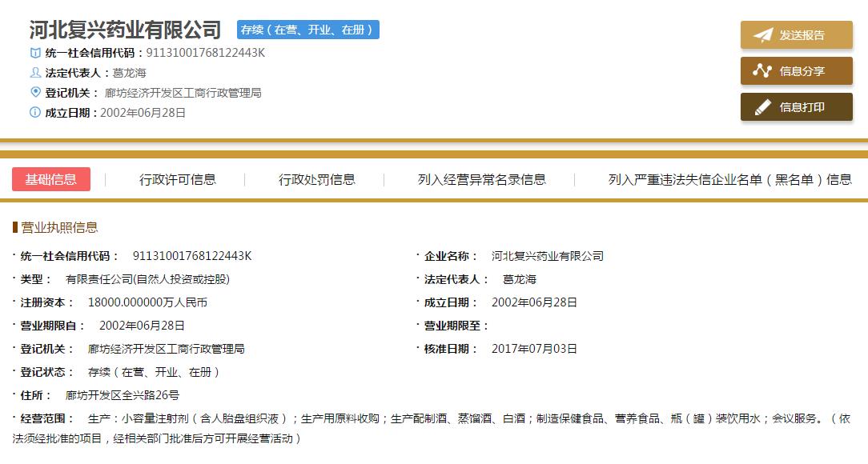
Task: Click the info circle icon beside 成立日期
Action: tap(35, 112)
